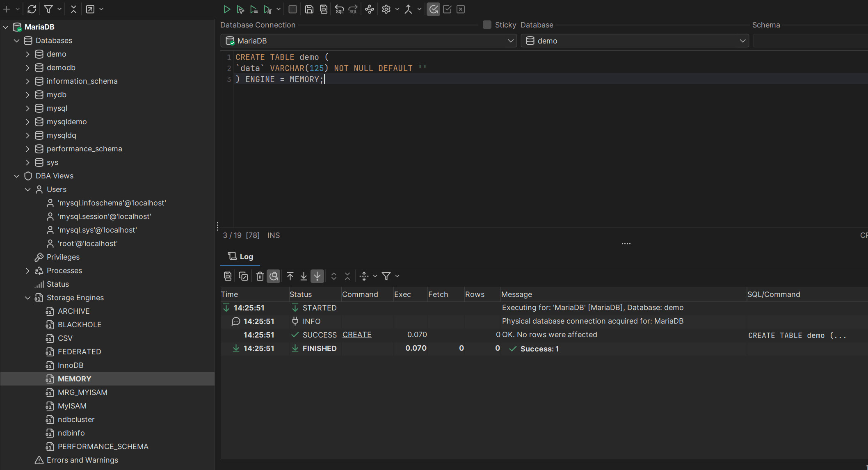Click the horizontal splitter dots above the Log panel
The width and height of the screenshot is (868, 470).
click(x=626, y=244)
